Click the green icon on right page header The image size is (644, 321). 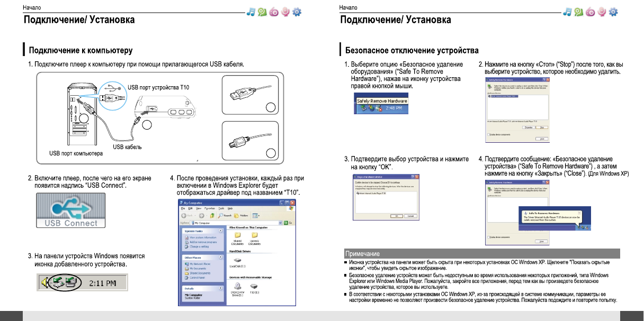click(578, 12)
